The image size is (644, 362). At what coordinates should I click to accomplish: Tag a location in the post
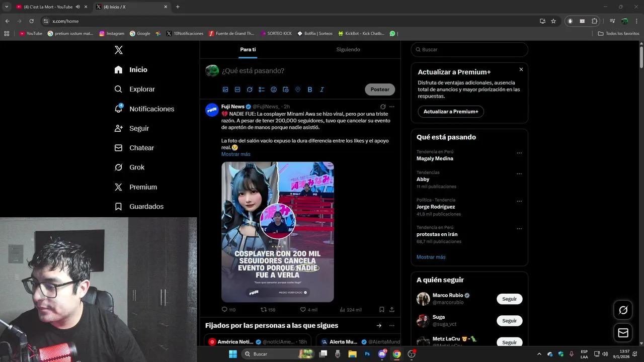coord(298,89)
